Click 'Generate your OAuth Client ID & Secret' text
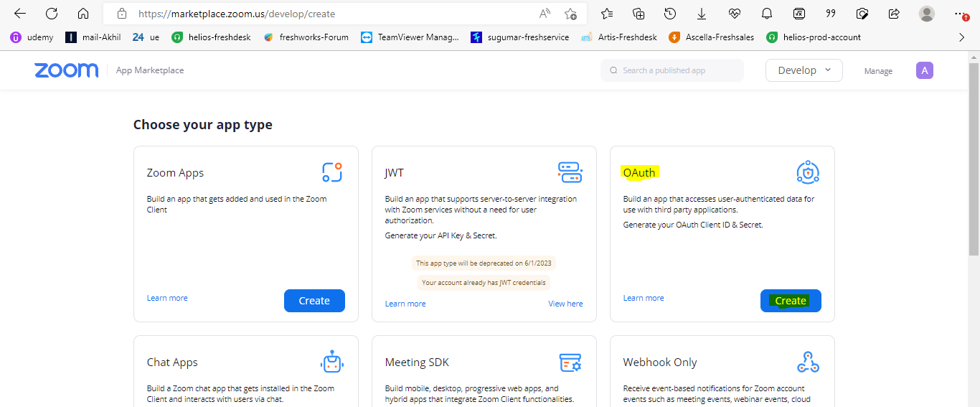The width and height of the screenshot is (980, 407). click(x=693, y=225)
